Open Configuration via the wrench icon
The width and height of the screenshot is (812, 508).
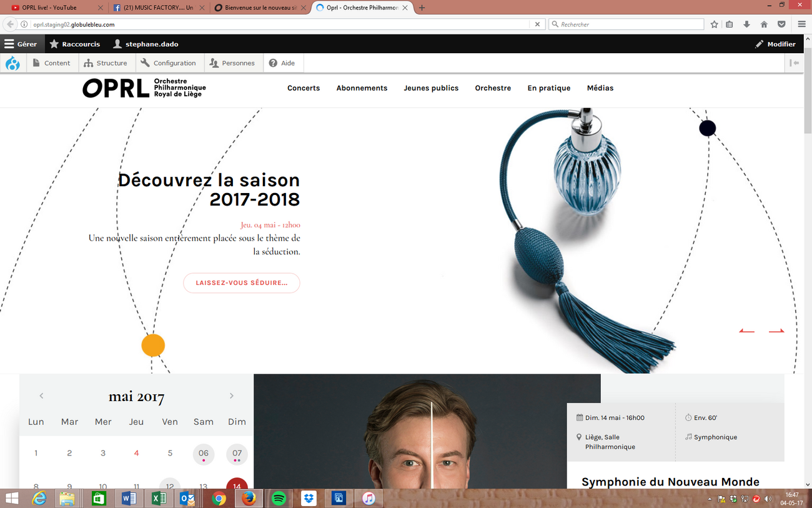pos(169,62)
